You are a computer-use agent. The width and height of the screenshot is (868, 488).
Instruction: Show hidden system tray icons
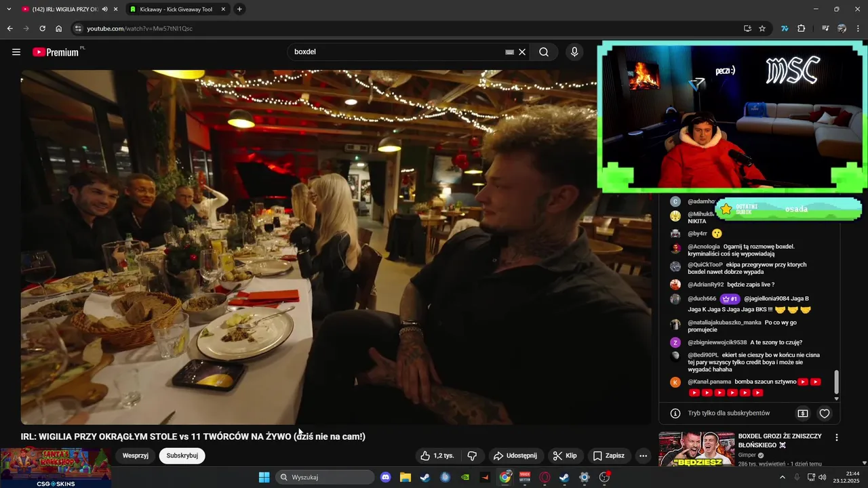tap(782, 477)
